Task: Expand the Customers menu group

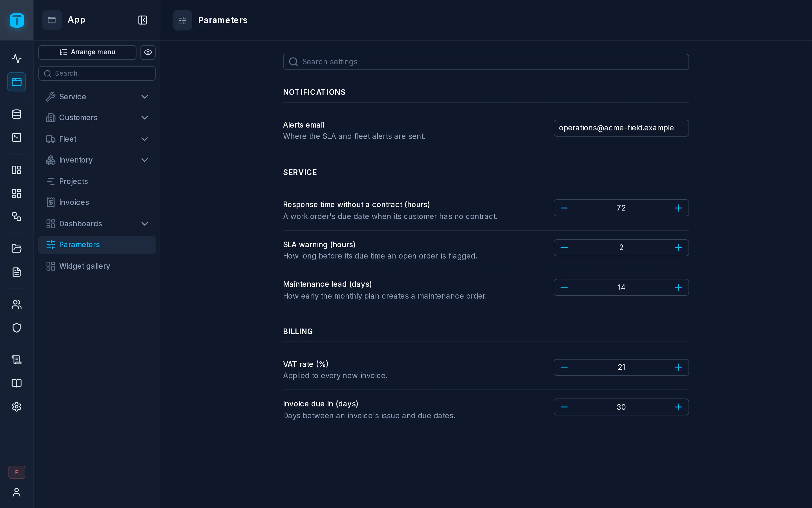Action: 97,118
